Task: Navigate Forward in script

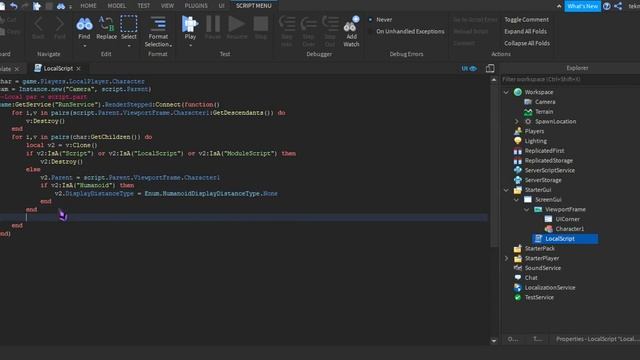Action: [x=60, y=28]
